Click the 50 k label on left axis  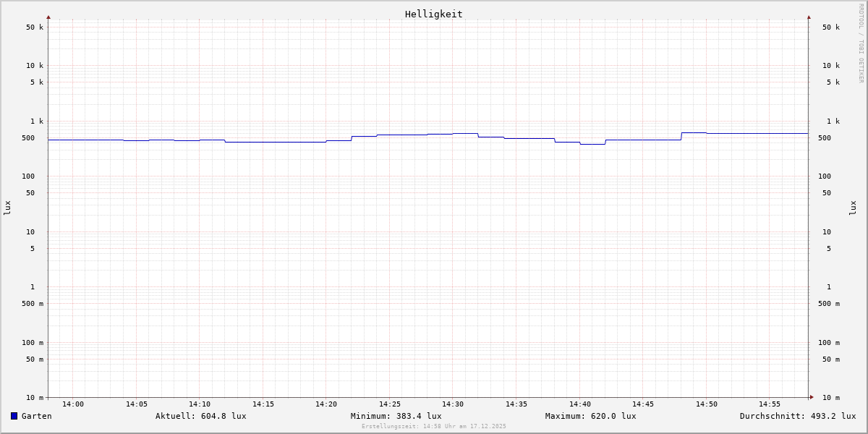coord(35,27)
